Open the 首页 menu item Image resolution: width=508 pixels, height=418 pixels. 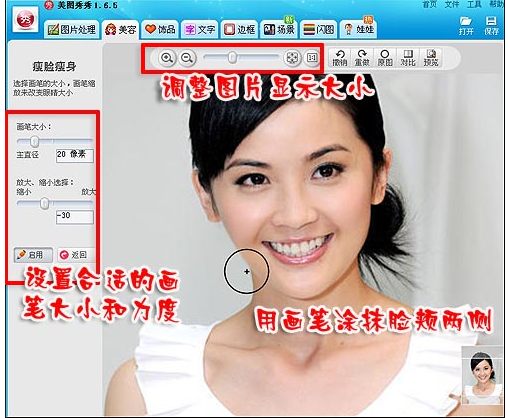click(x=429, y=4)
